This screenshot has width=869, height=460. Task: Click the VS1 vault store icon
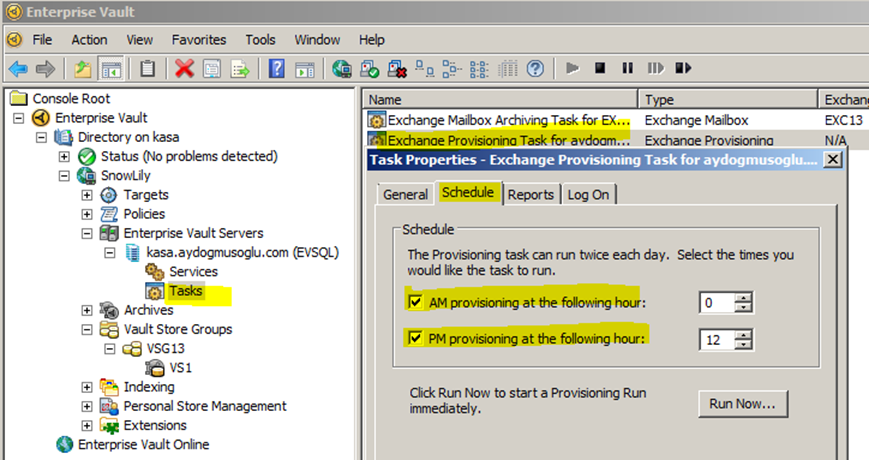[155, 368]
